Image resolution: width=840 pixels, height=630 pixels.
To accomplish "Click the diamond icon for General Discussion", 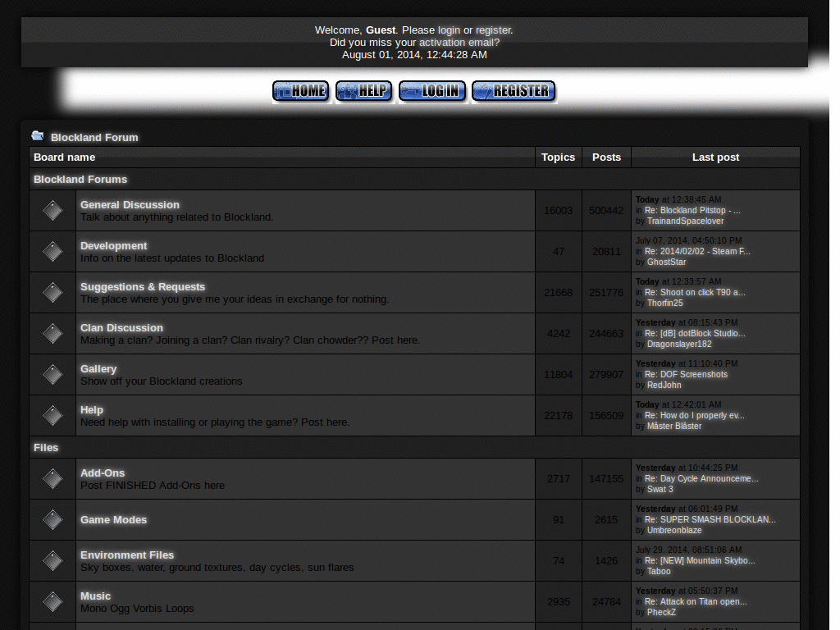I will (x=52, y=211).
